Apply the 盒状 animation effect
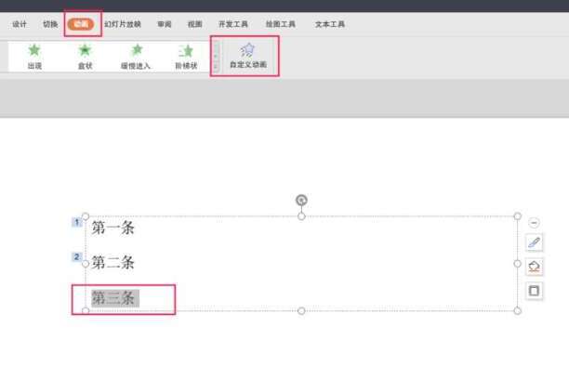The width and height of the screenshot is (569, 392). click(85, 57)
